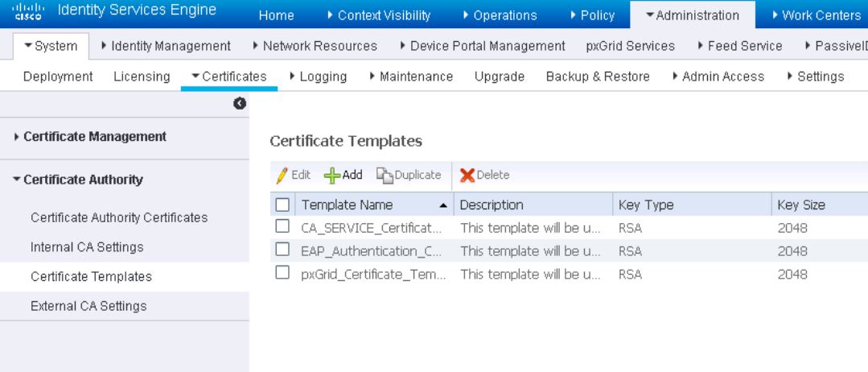Open pxGrid_Certificate_Tem... template name

click(373, 275)
